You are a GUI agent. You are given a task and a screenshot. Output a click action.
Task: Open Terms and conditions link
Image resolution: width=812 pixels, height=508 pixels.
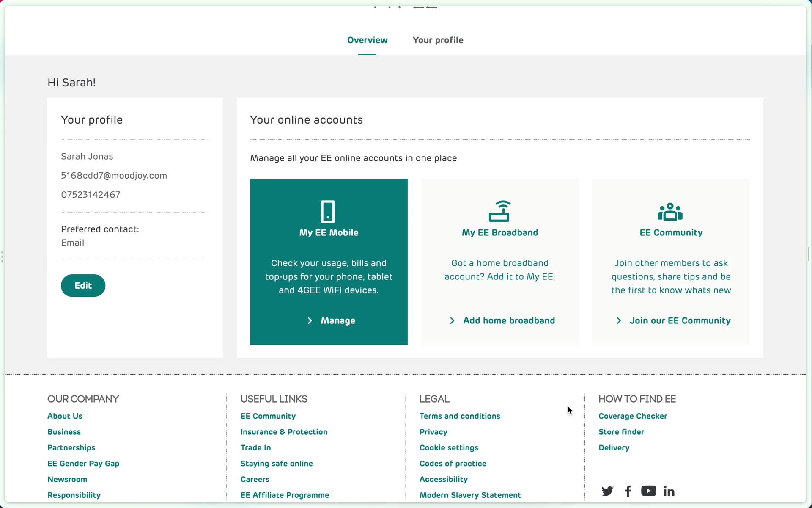[460, 416]
